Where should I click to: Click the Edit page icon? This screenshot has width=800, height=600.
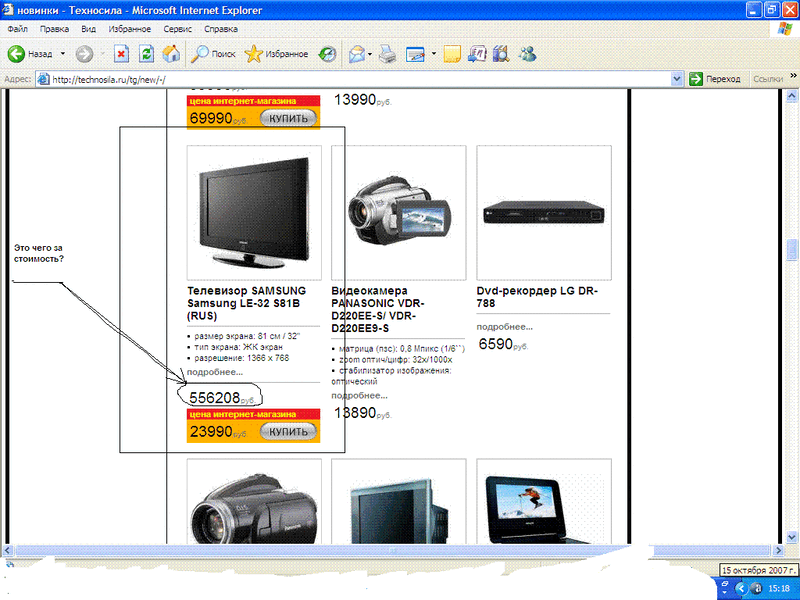[x=415, y=54]
